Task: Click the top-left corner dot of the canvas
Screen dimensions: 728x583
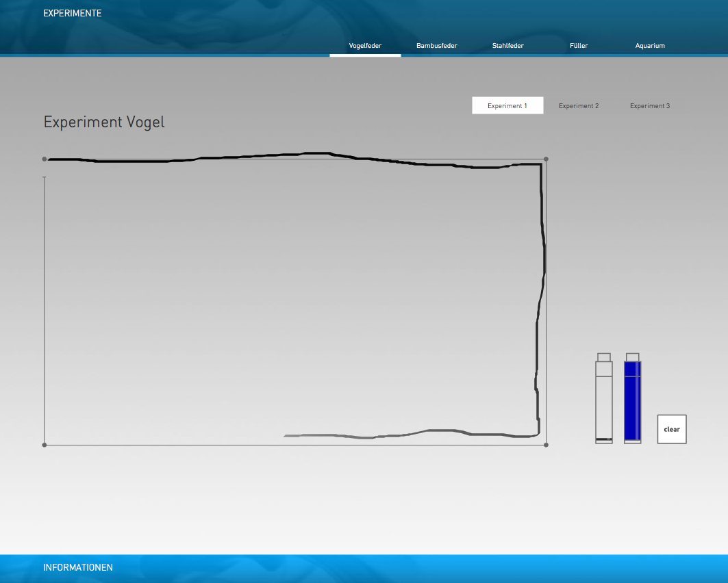Action: point(45,159)
